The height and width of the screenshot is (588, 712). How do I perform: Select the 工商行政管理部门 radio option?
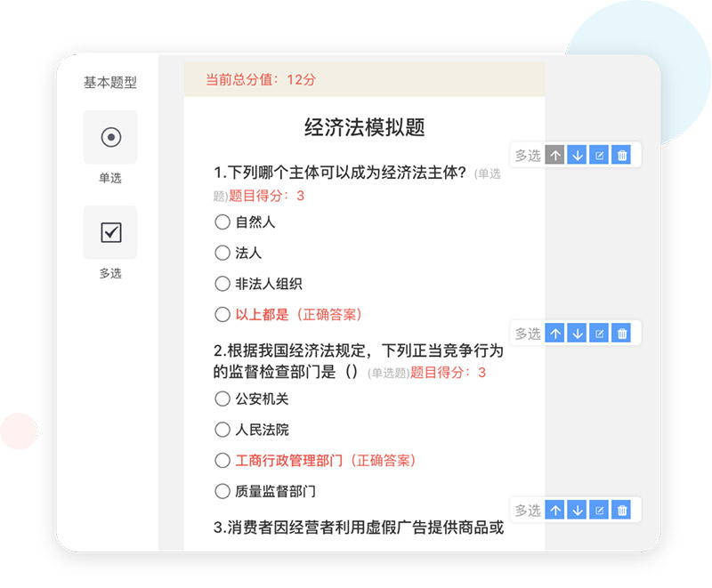point(222,460)
